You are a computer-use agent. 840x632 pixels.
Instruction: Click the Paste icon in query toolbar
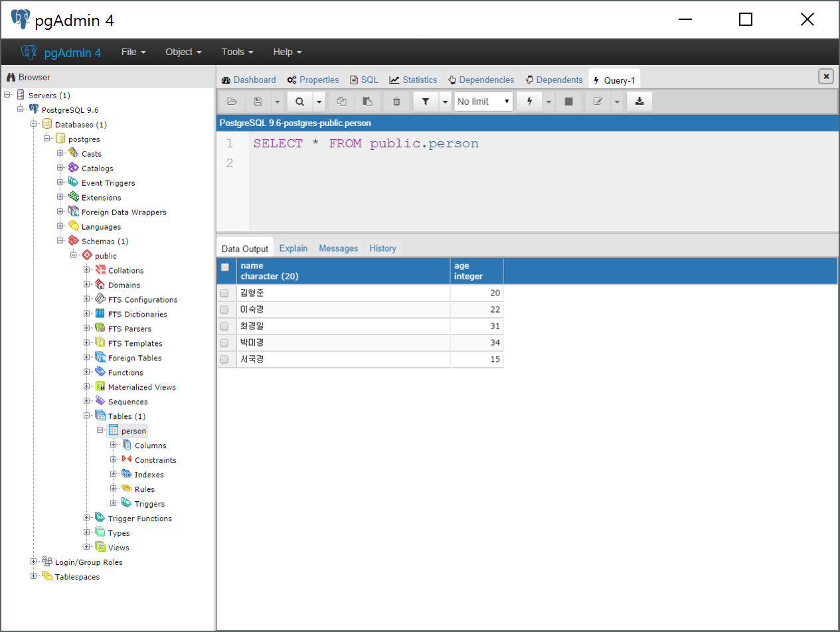[x=367, y=102]
